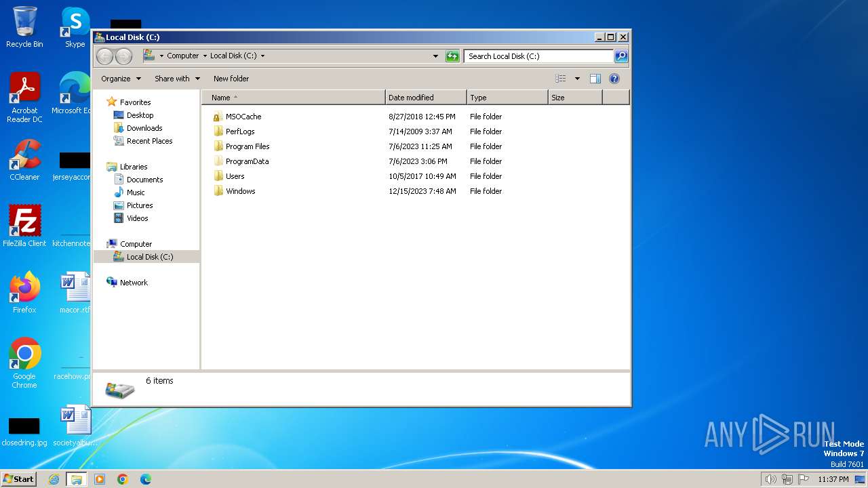
Task: Click the Action Center flag icon
Action: (x=804, y=479)
